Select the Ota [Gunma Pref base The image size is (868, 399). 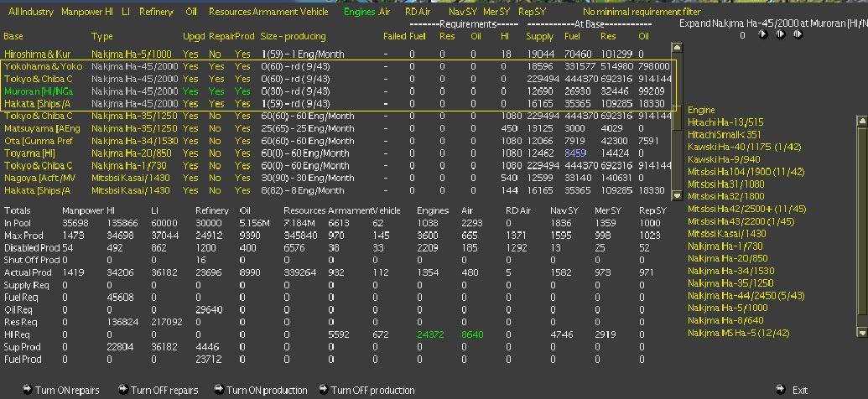tap(39, 141)
